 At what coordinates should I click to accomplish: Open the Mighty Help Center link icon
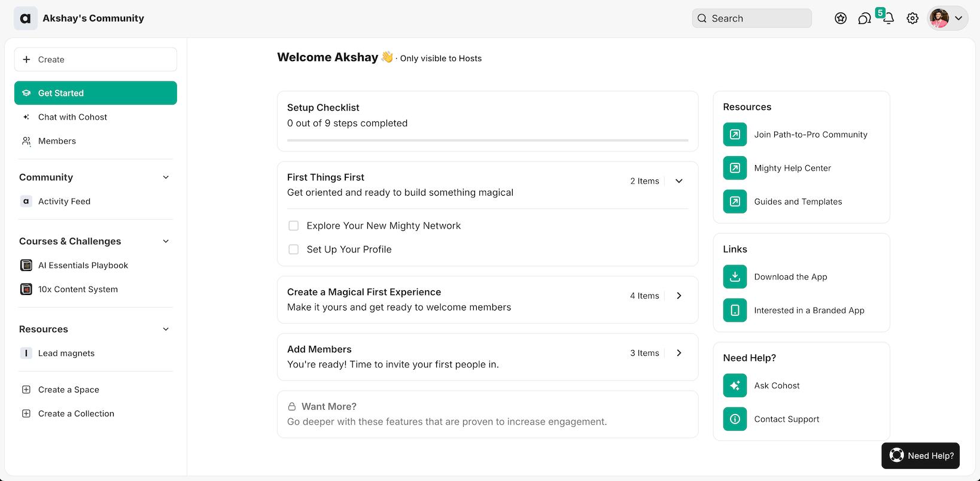point(735,168)
